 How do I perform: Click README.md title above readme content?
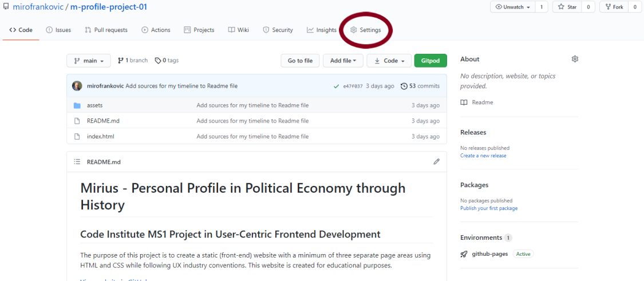[x=104, y=162]
